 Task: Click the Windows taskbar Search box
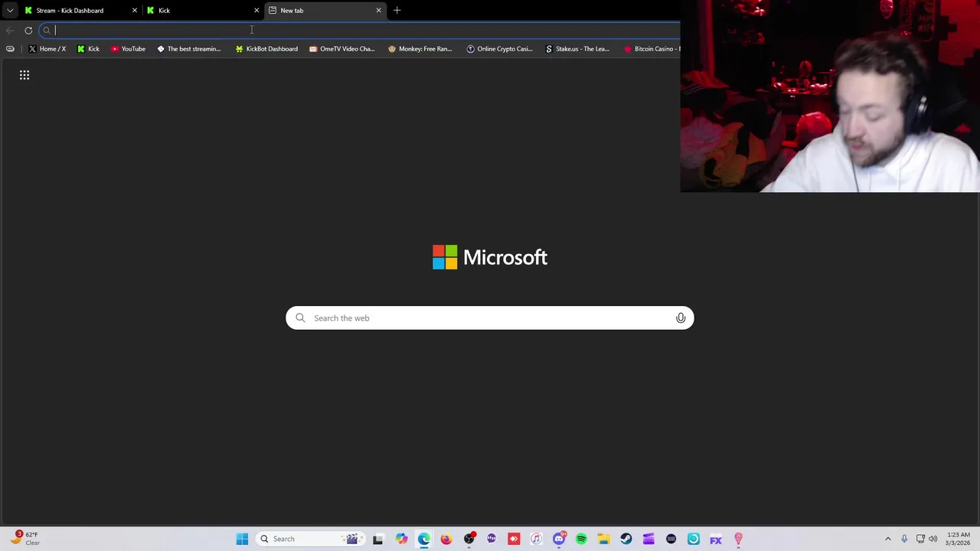pyautogui.click(x=310, y=539)
